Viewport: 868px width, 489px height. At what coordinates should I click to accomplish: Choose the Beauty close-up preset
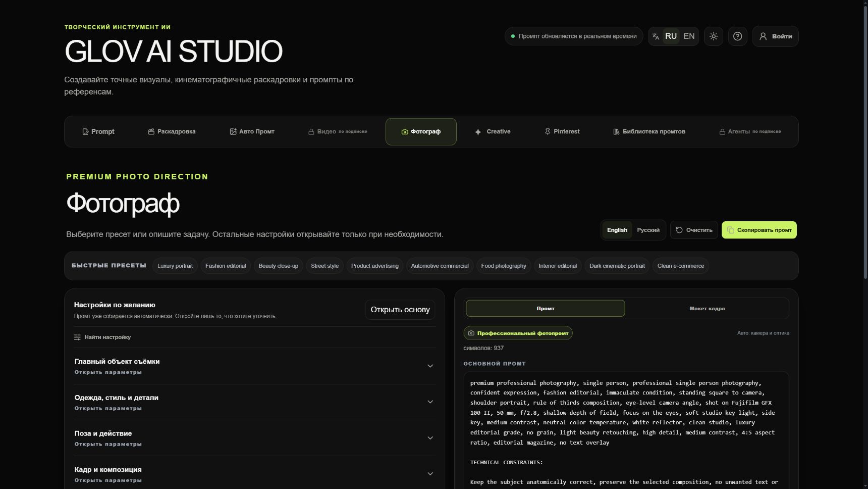pyautogui.click(x=278, y=266)
